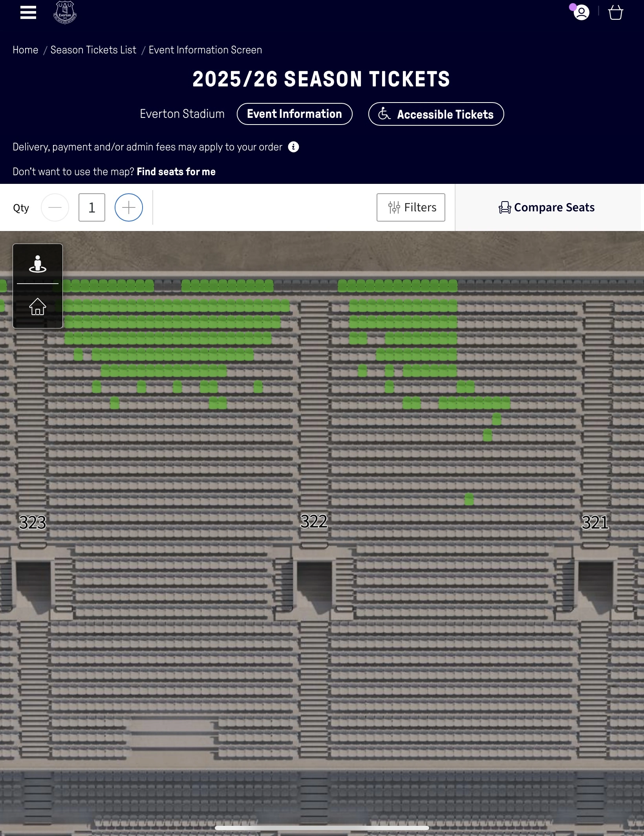Screen dimensions: 644x836
Task: Select block 322 label on map
Action: coord(314,521)
